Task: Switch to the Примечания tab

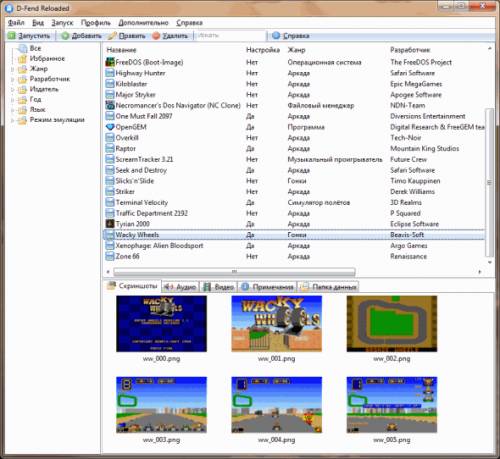Action: click(268, 287)
